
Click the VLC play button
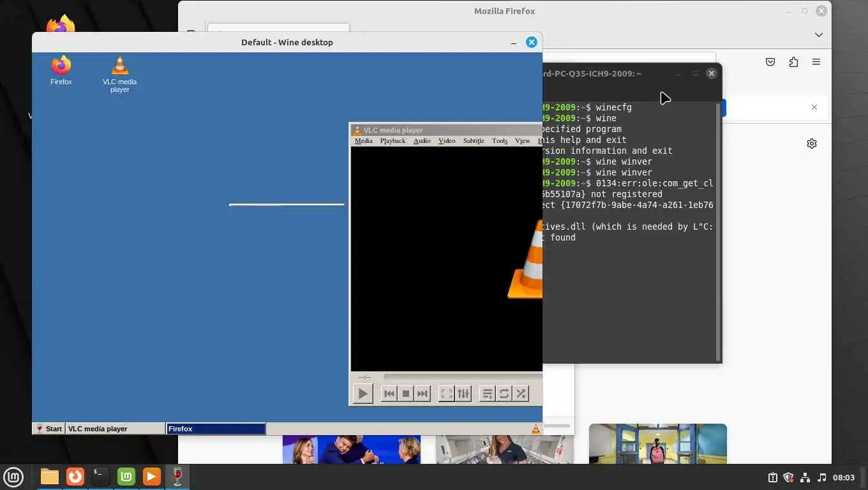pyautogui.click(x=363, y=394)
